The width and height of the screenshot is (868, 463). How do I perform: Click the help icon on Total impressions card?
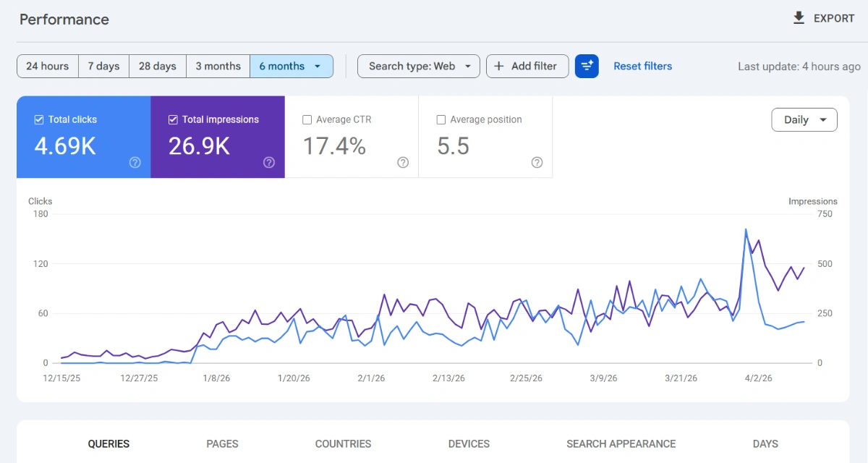[x=268, y=163]
